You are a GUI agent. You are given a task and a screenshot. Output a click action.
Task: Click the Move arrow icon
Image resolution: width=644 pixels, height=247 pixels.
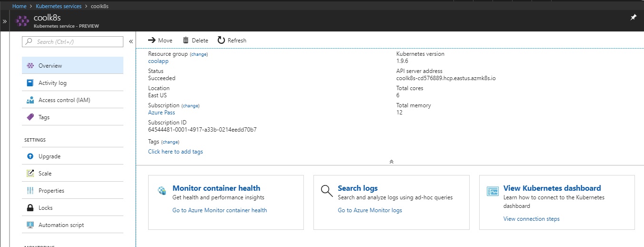pyautogui.click(x=152, y=41)
